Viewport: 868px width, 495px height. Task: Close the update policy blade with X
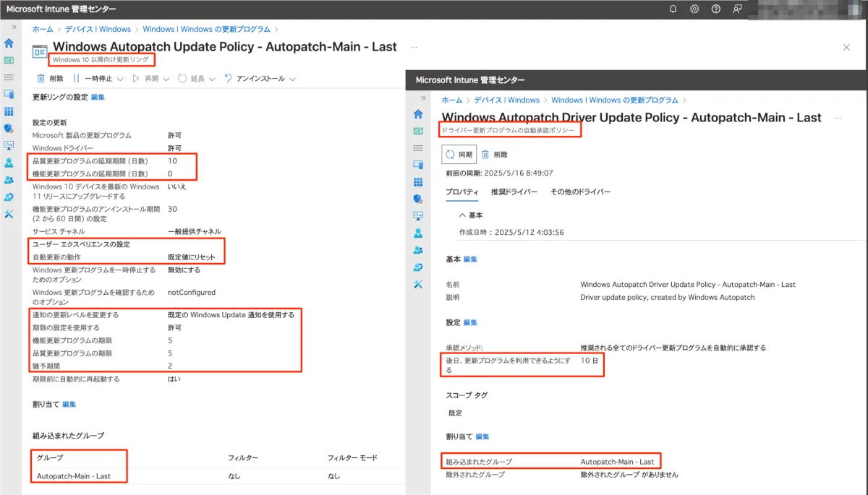846,47
